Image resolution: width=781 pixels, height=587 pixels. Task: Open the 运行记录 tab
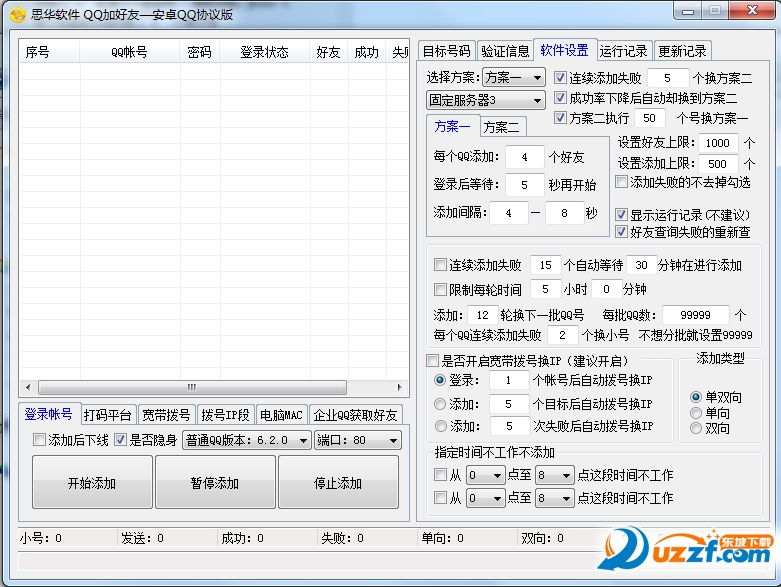[x=623, y=51]
